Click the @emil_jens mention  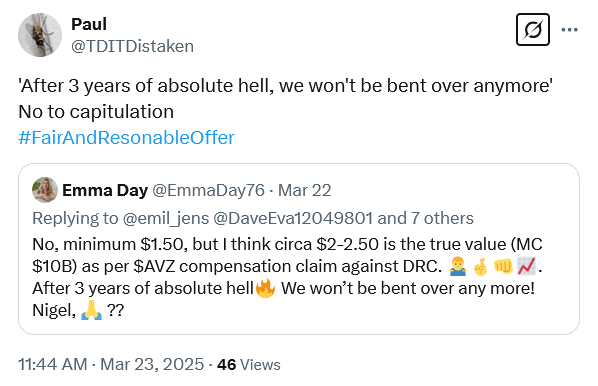coord(166,218)
